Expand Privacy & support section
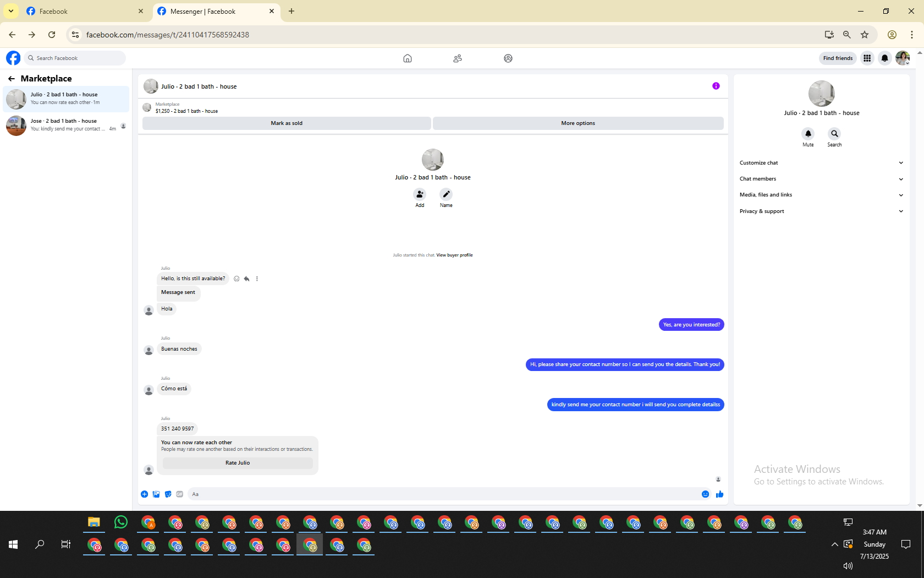 pyautogui.click(x=821, y=211)
